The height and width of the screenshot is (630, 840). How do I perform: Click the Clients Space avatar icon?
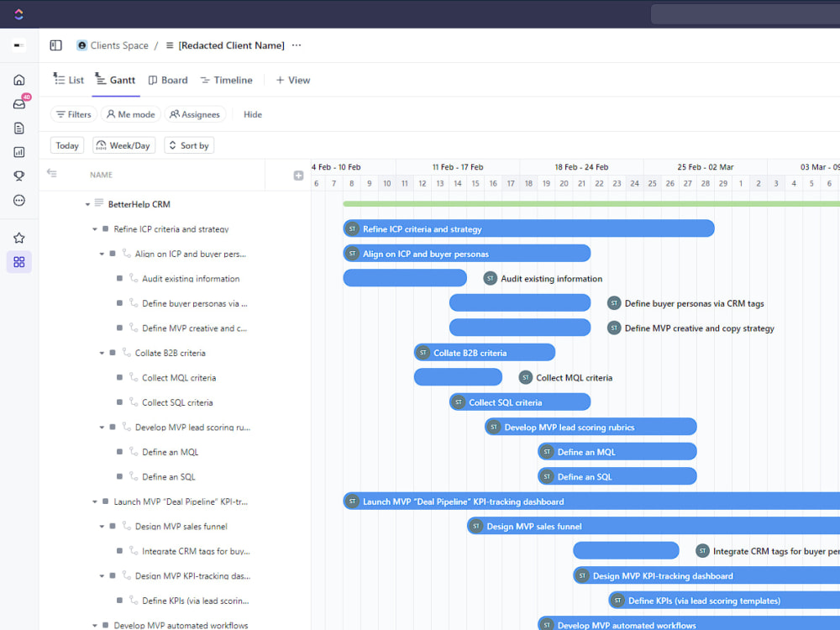click(81, 45)
